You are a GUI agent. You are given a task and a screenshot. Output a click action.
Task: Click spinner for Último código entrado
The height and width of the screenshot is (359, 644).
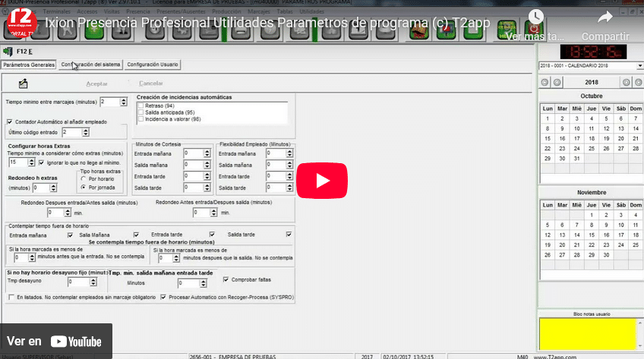85,132
